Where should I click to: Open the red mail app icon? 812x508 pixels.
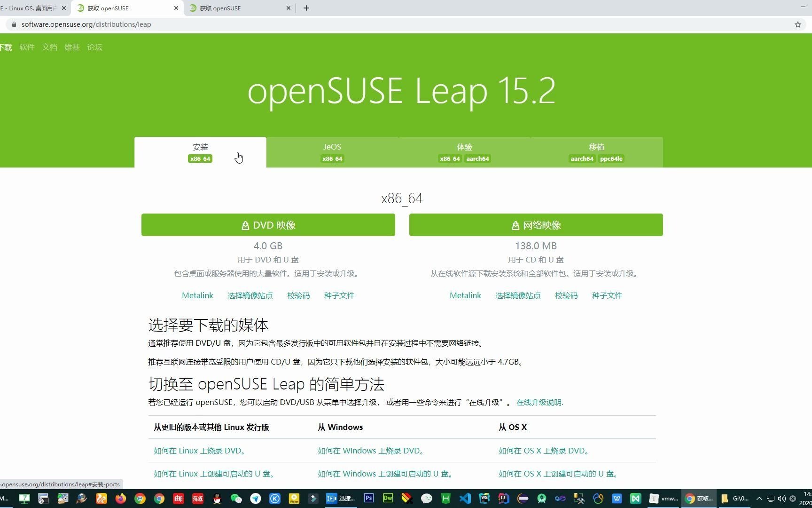coord(179,499)
